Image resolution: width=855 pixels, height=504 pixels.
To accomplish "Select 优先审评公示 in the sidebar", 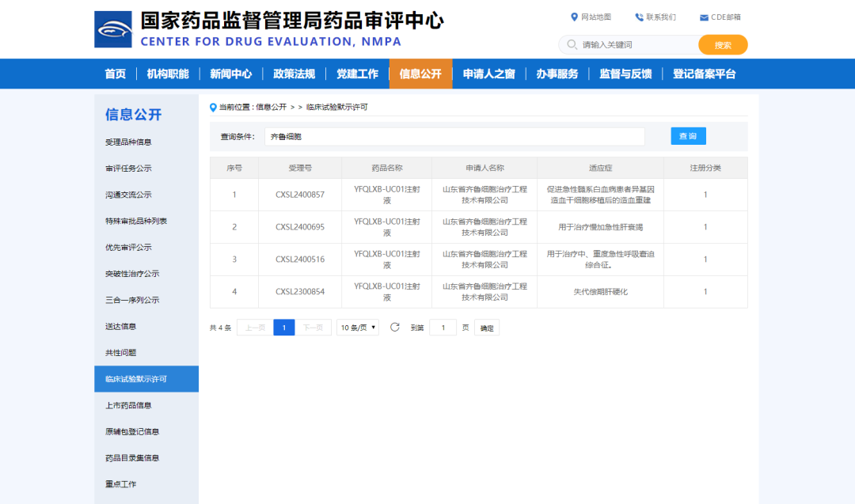I will point(128,248).
